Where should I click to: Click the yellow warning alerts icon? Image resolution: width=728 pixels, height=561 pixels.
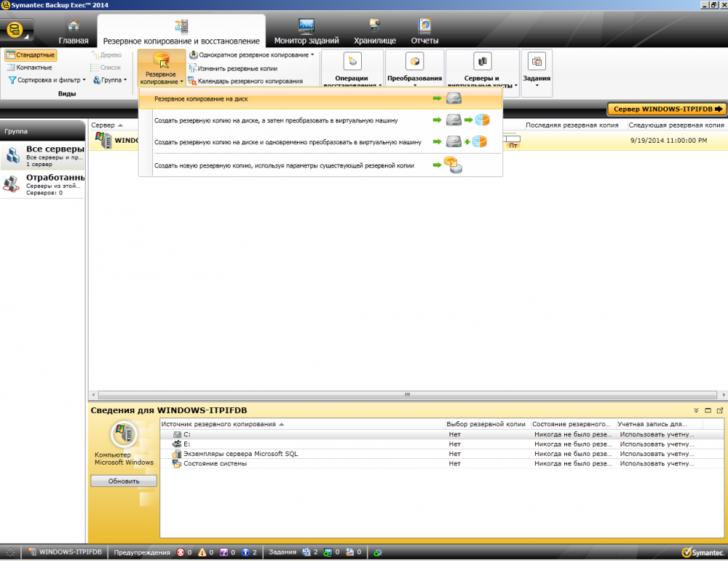click(x=202, y=552)
